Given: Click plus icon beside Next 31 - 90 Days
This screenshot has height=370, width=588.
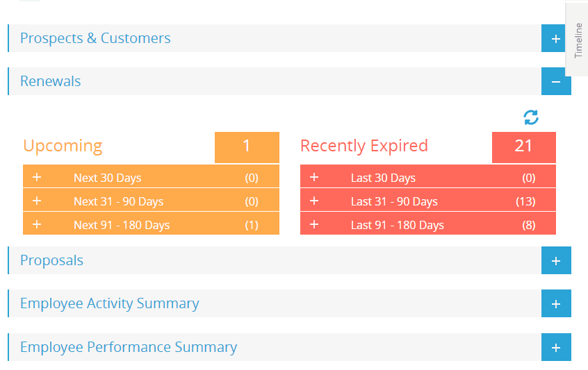Looking at the screenshot, I should (37, 201).
